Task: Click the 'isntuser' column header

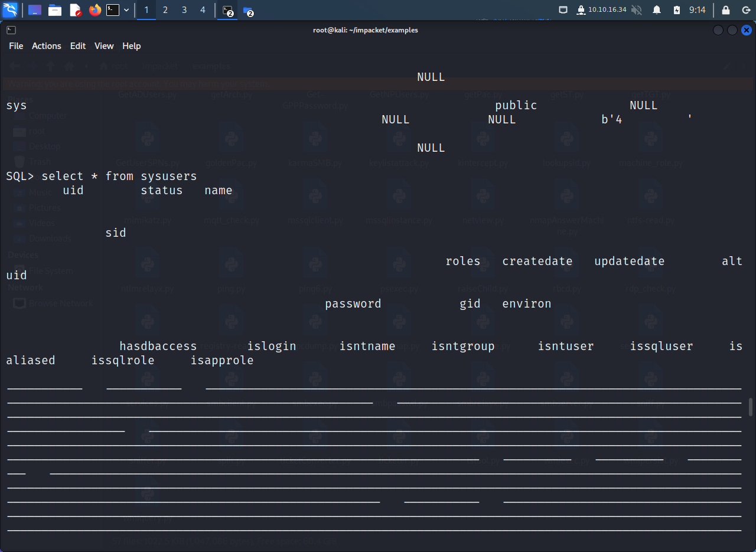Action: tap(566, 346)
